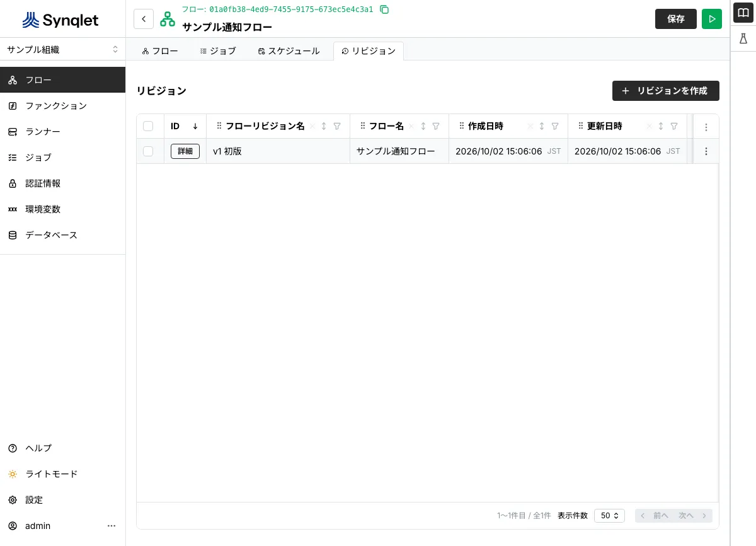Select all rows with header checkbox

148,126
